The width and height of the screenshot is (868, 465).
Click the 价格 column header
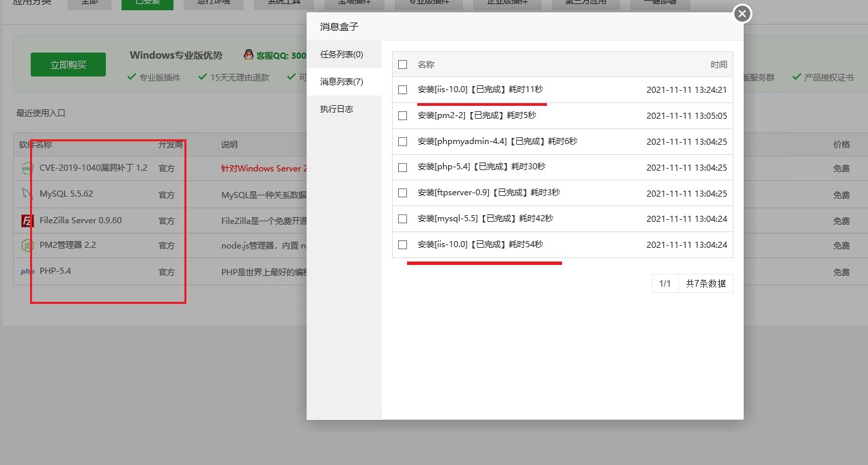coord(841,145)
